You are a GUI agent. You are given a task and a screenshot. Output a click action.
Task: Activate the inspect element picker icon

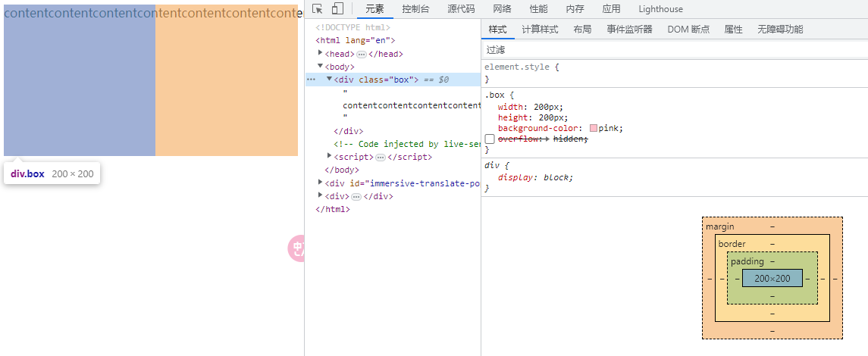[318, 9]
